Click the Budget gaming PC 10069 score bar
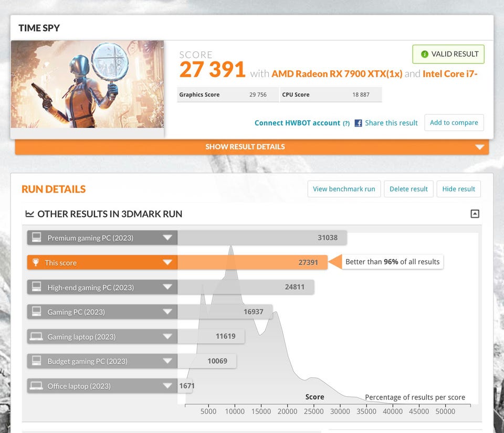The width and height of the screenshot is (504, 433). point(207,361)
